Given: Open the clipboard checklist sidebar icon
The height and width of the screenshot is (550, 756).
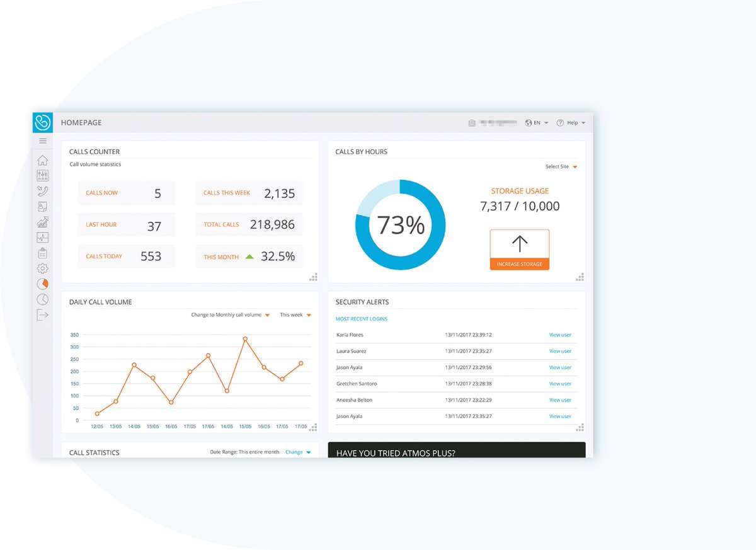Looking at the screenshot, I should [x=43, y=253].
